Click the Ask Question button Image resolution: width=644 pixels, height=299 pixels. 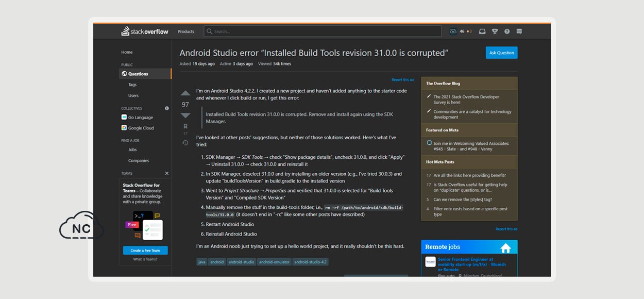501,53
